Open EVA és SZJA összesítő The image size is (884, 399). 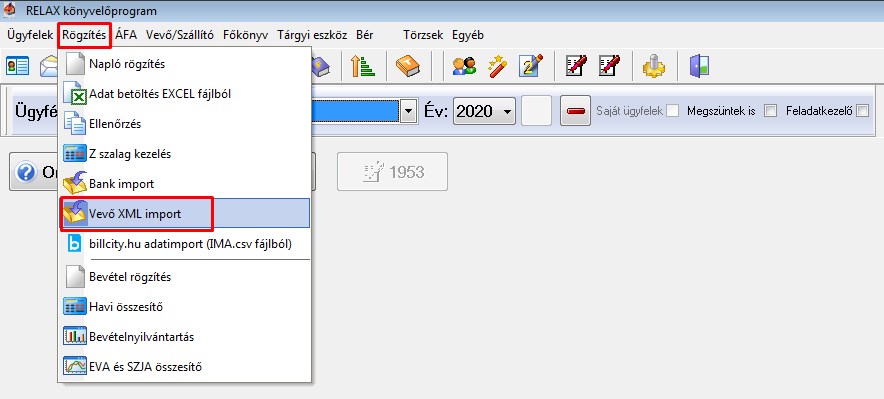[185, 366]
